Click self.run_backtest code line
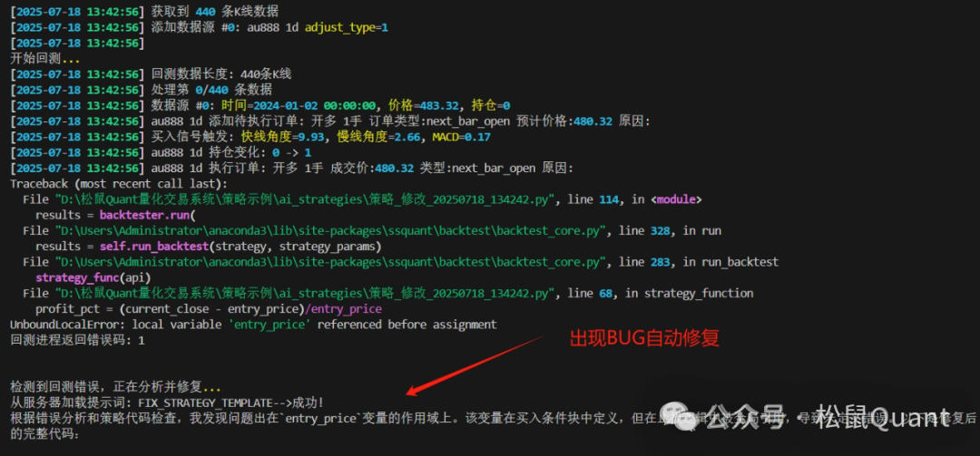This screenshot has width=980, height=456. (x=209, y=247)
